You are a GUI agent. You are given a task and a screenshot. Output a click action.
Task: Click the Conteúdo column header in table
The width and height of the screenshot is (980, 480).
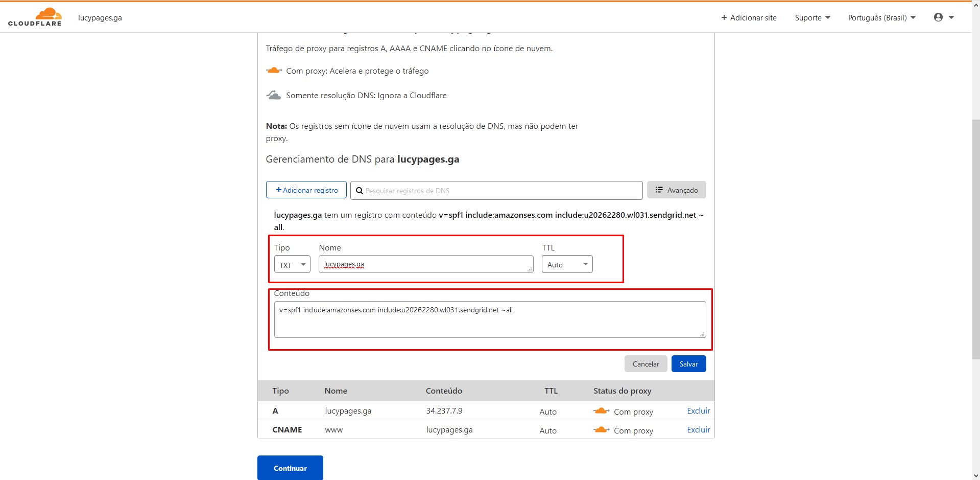pos(444,391)
